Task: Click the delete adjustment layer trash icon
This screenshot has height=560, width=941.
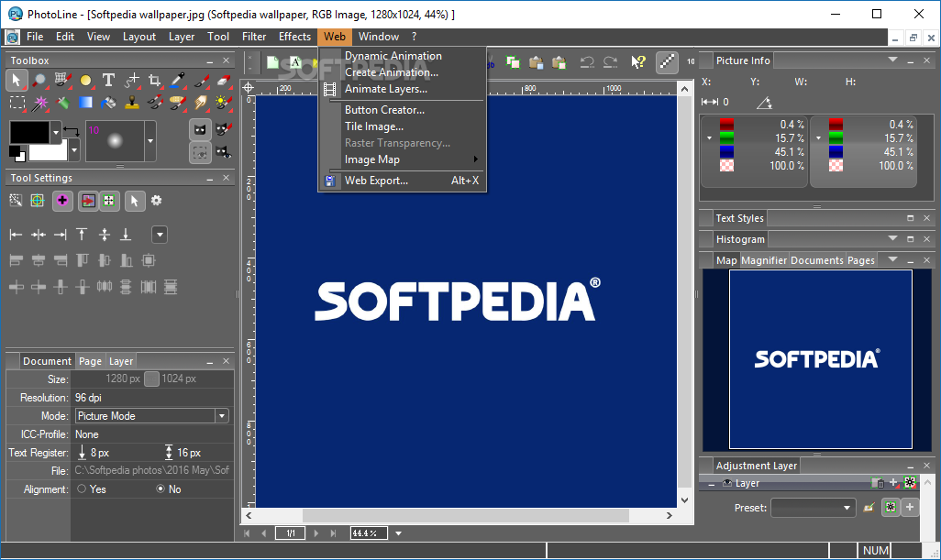Action: [878, 483]
